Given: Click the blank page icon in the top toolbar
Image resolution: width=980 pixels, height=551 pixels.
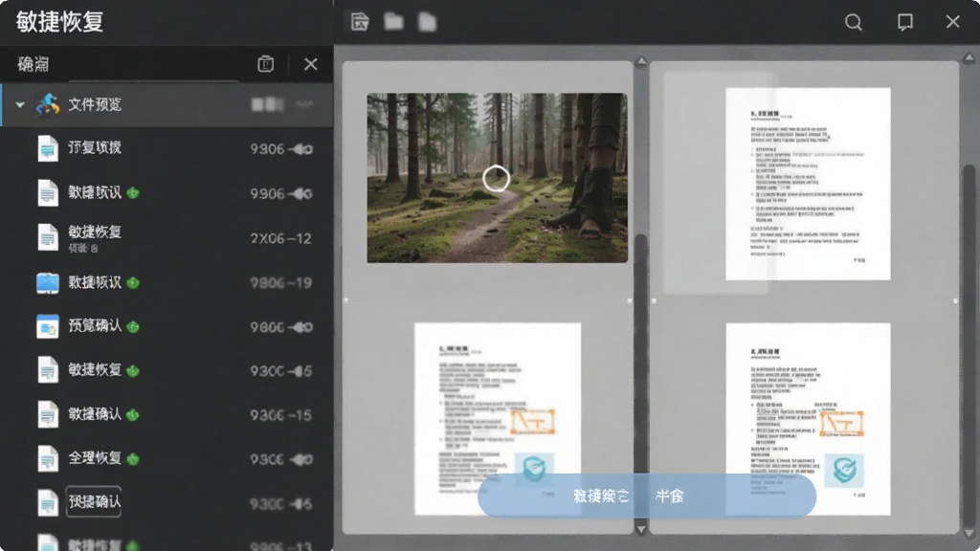Looking at the screenshot, I should 428,22.
